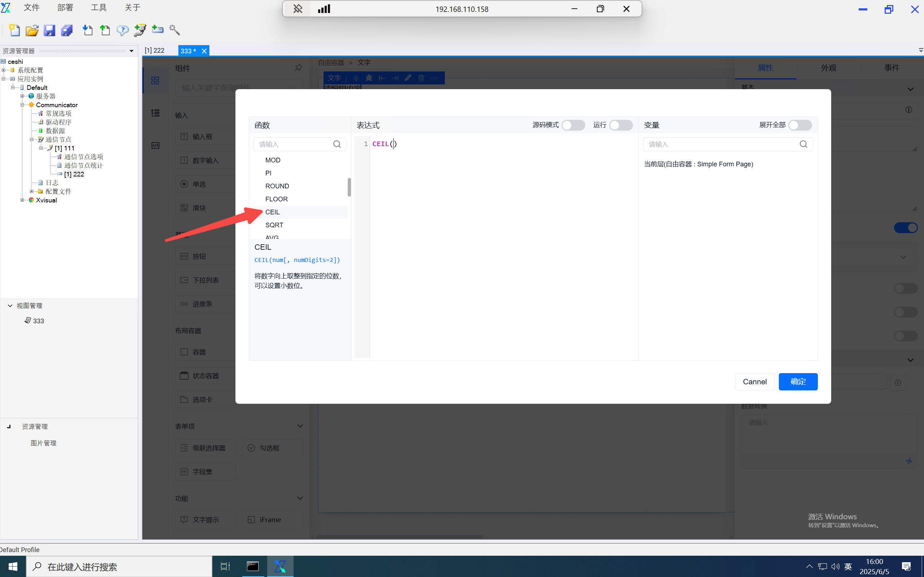Open the terminal app on taskbar
The image size is (924, 577).
pyautogui.click(x=252, y=566)
